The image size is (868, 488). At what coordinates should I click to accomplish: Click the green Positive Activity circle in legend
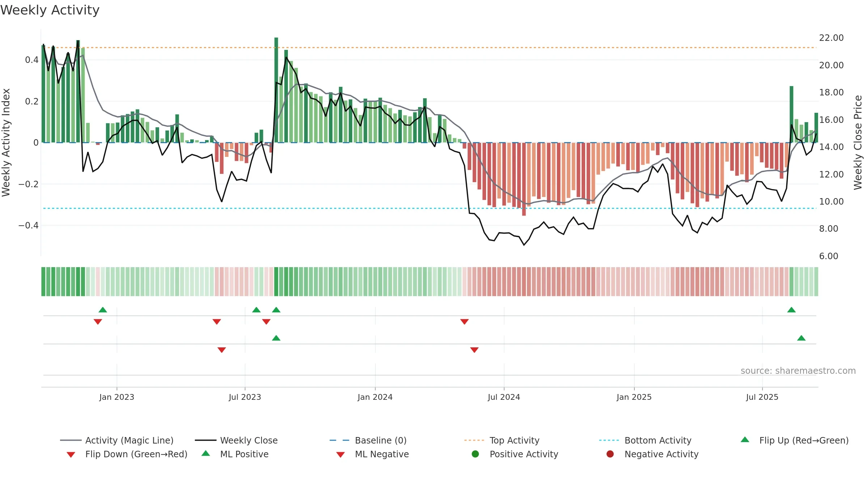(x=476, y=454)
